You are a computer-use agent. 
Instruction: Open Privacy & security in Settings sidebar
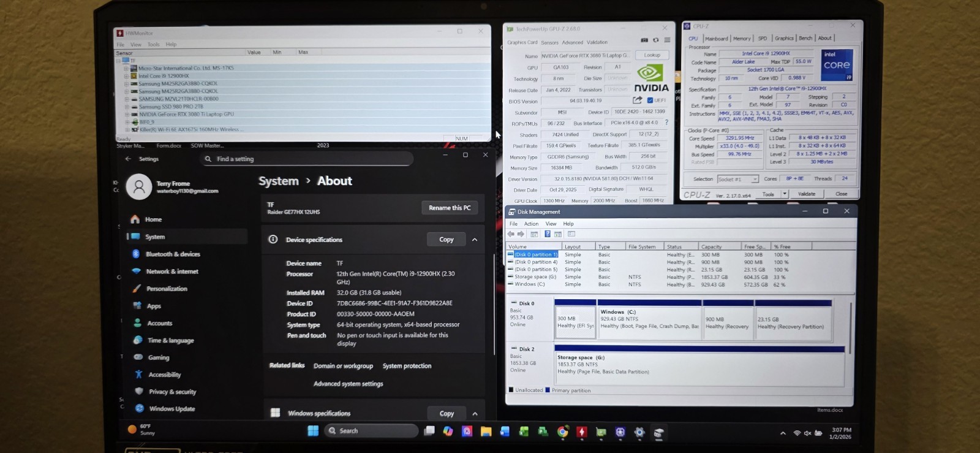(172, 392)
